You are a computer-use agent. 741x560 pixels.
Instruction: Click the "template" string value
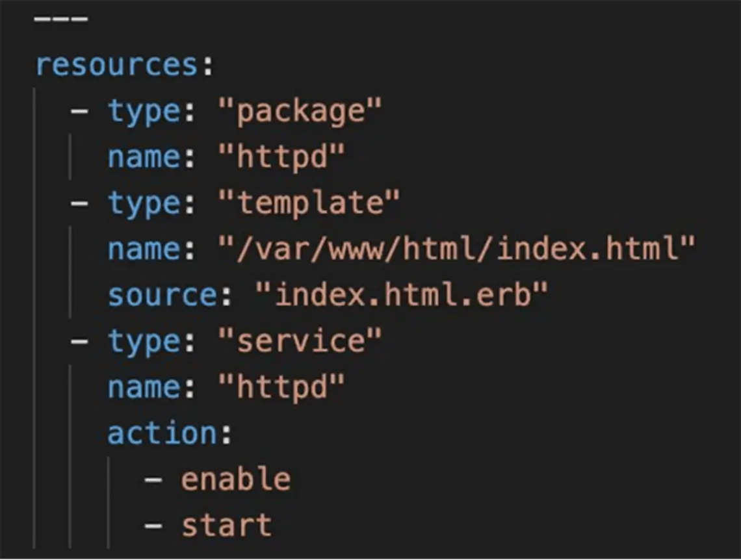pos(309,203)
